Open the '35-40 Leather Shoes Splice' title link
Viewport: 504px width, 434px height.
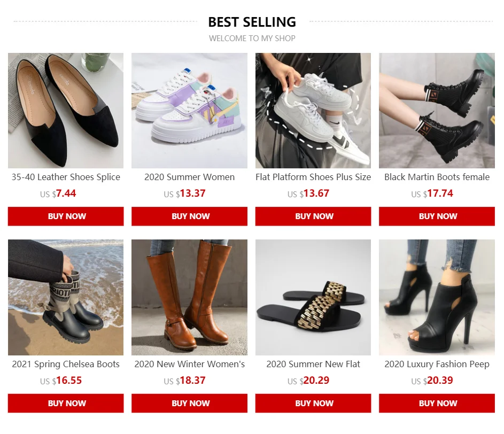point(66,177)
